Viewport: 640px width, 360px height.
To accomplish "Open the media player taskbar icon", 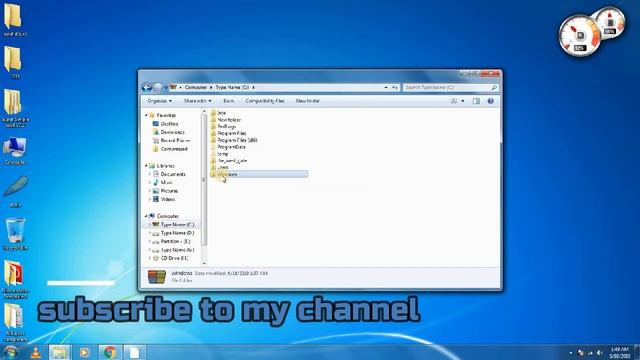I will tap(84, 352).
